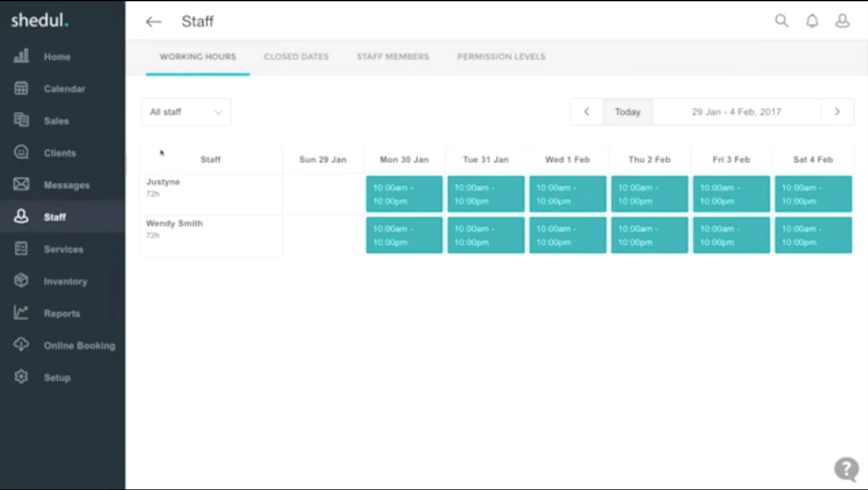Switch to the Closed Dates tab

(x=296, y=56)
